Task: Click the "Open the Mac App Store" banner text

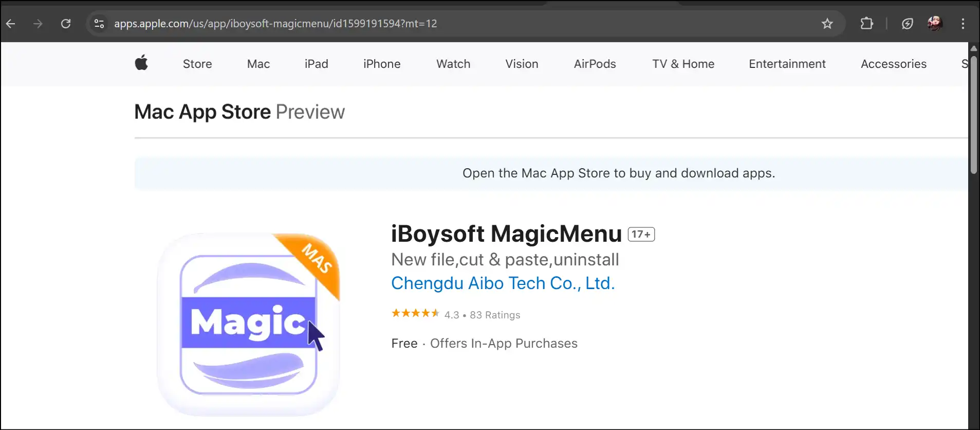Action: point(619,173)
